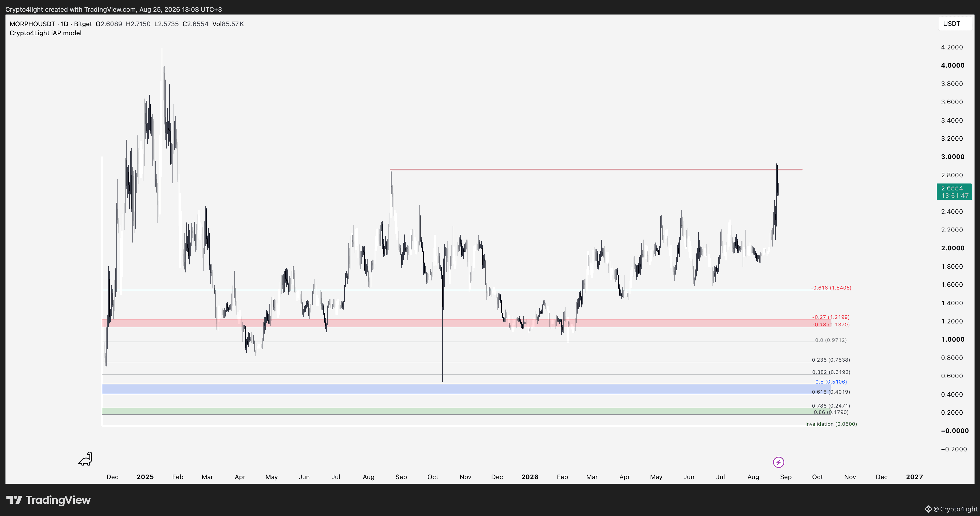Click the purple lightning bolt event icon
The image size is (980, 516).
778,462
